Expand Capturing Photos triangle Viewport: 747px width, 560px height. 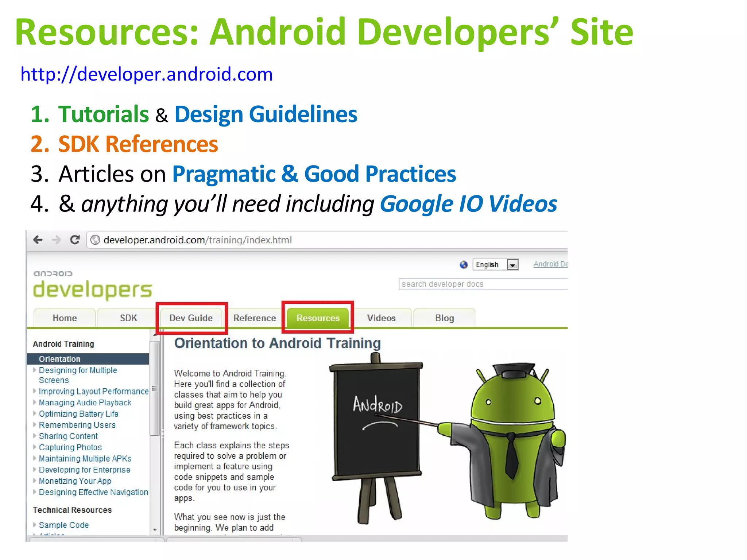[35, 447]
